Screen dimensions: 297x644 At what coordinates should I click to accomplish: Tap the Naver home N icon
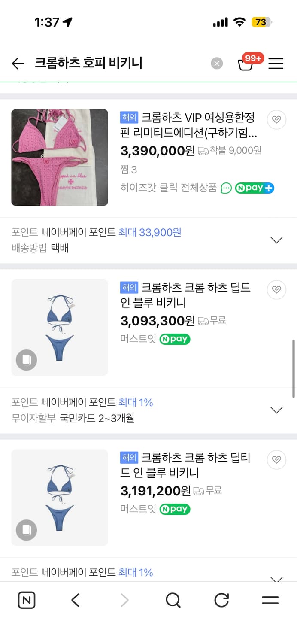26,600
